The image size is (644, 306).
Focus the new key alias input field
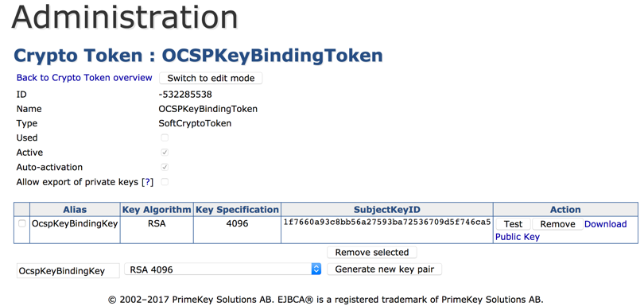(x=68, y=271)
